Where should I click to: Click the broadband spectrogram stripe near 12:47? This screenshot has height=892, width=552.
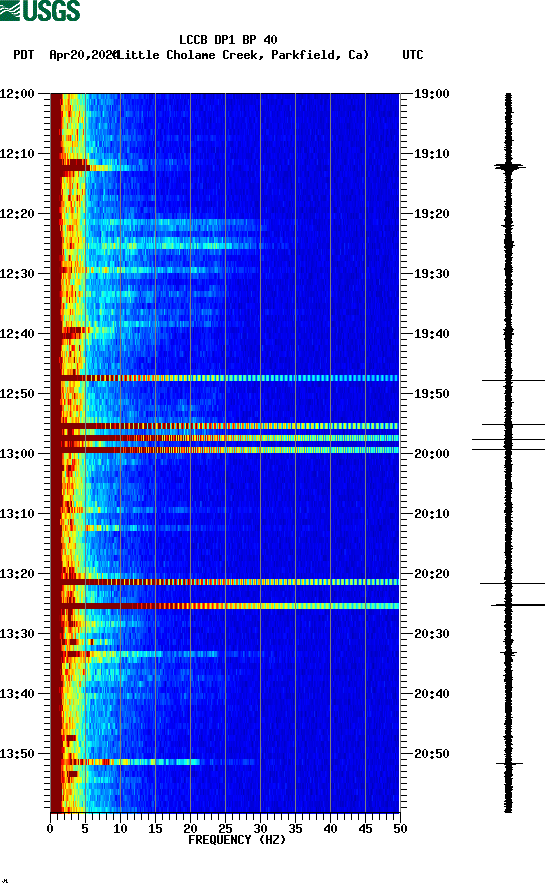pos(225,378)
